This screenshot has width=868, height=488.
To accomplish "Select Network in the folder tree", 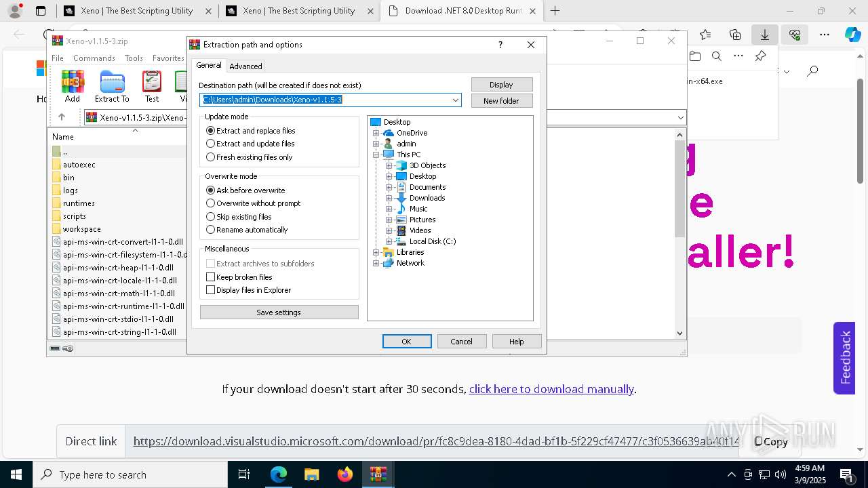I will [x=410, y=263].
